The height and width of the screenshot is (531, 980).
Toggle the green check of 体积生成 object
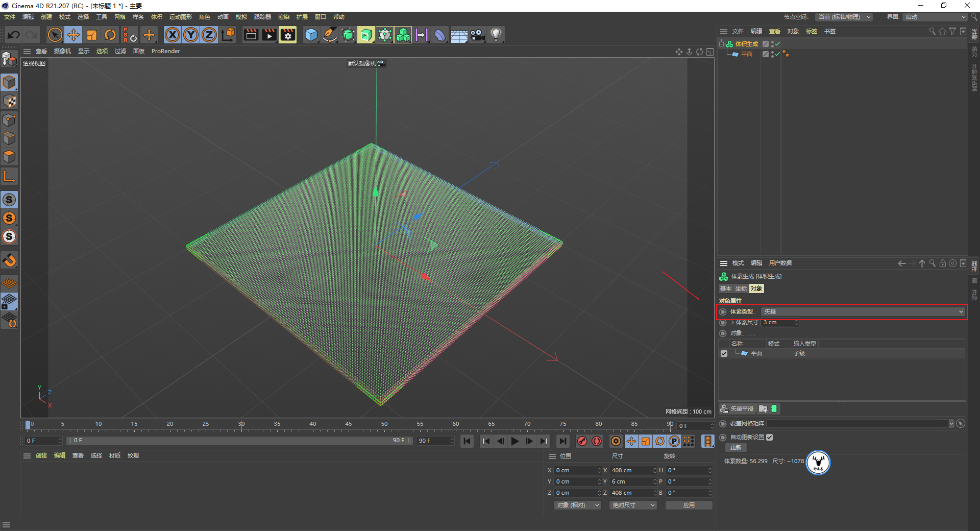point(777,44)
